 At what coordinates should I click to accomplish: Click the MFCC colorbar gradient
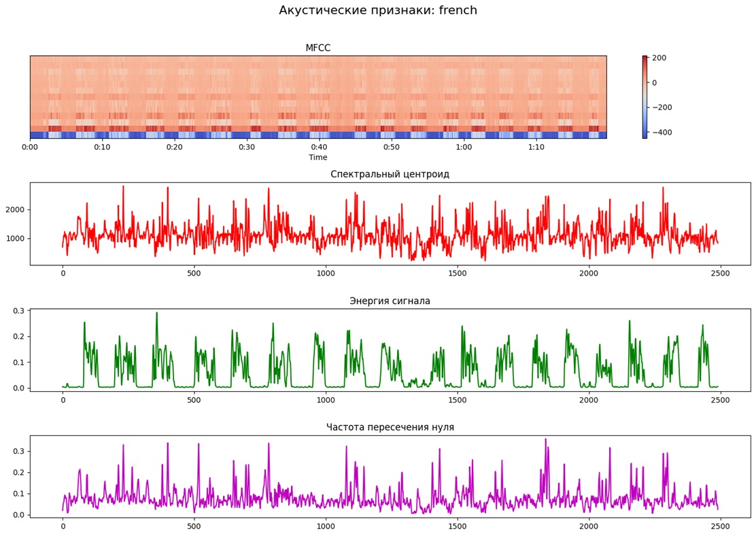click(645, 97)
